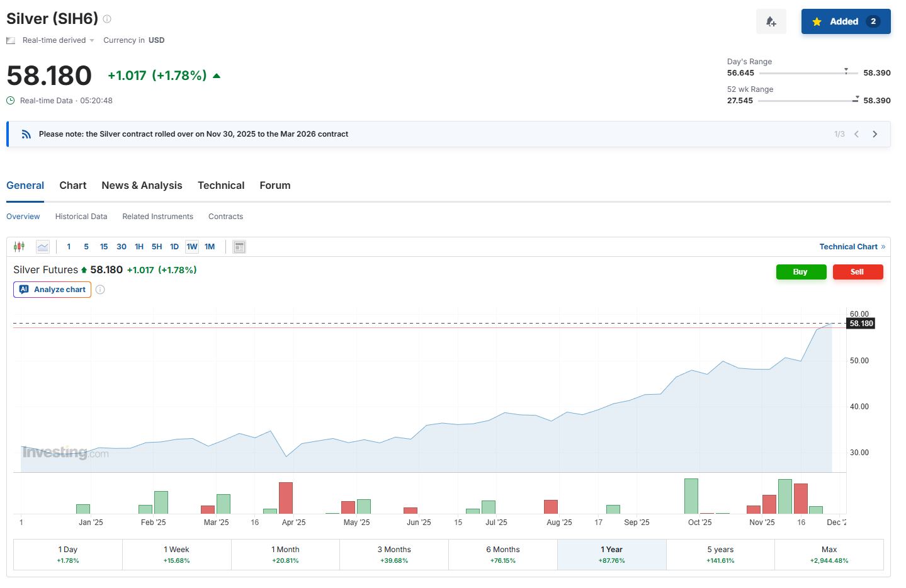This screenshot has width=906, height=588.
Task: Click the flag icon beside Real-time derived
Action: [11, 40]
